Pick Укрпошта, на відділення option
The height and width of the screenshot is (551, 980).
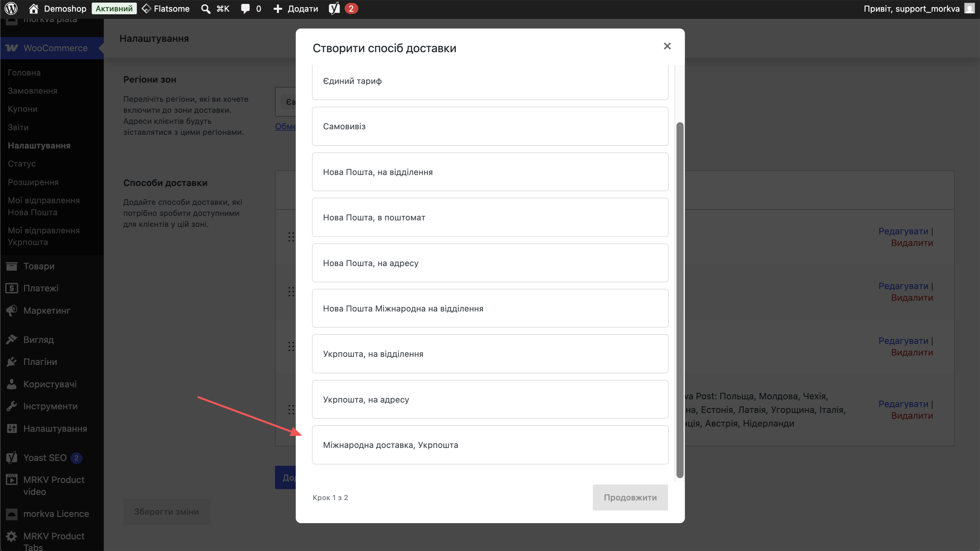point(490,354)
